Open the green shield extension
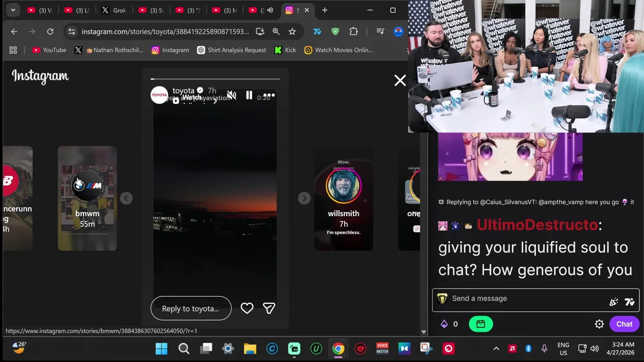The width and height of the screenshot is (644, 362). [x=335, y=32]
